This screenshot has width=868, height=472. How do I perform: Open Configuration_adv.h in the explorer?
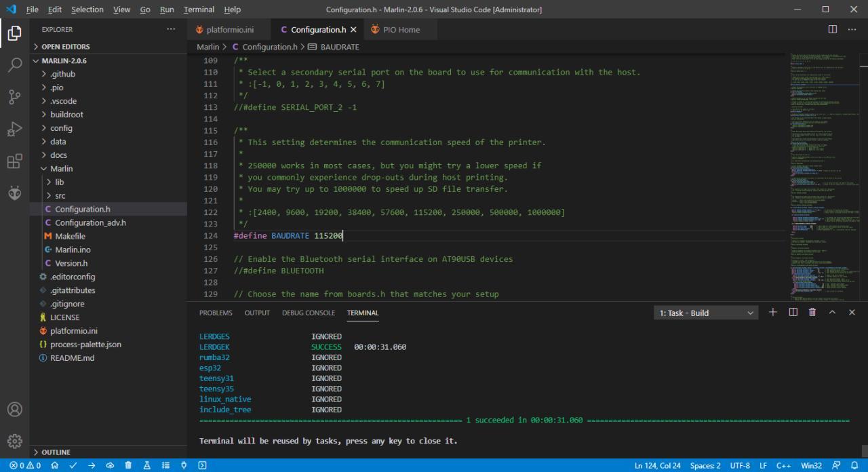point(108,222)
